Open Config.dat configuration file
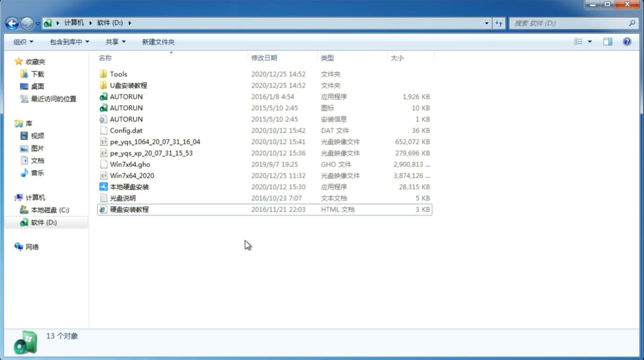 (126, 130)
